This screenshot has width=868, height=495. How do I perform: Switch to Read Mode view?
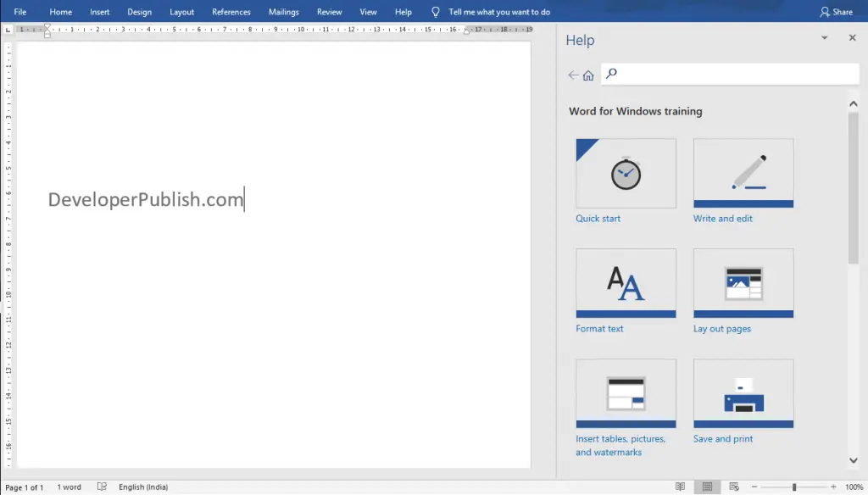coord(681,487)
